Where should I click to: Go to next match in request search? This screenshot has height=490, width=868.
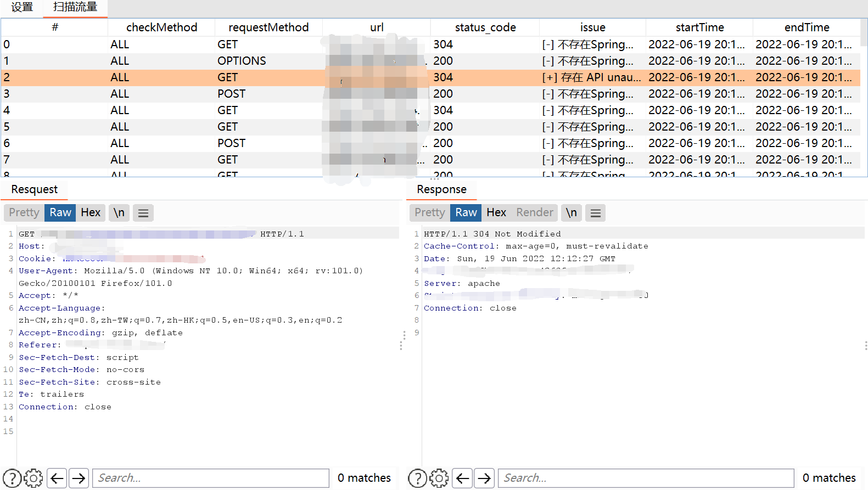[x=79, y=478]
